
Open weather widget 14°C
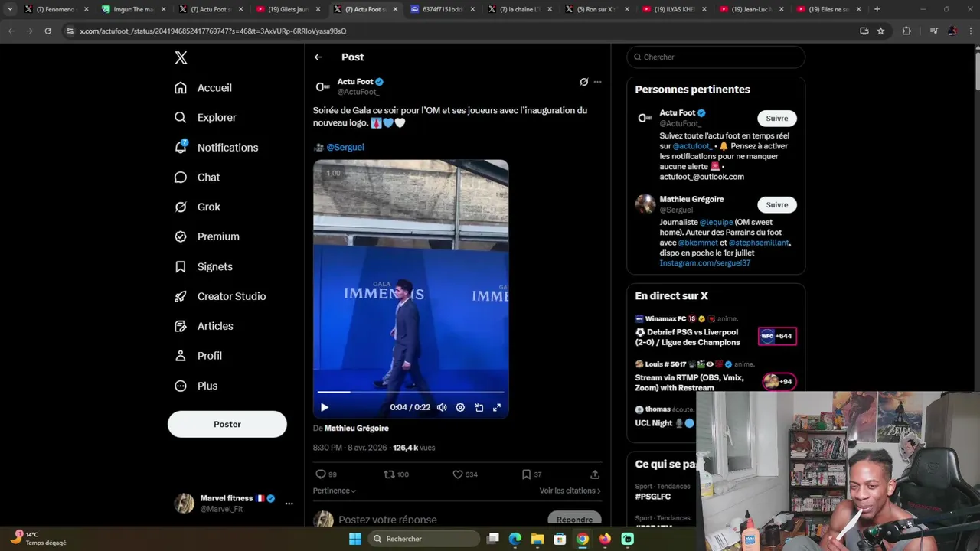(x=40, y=538)
